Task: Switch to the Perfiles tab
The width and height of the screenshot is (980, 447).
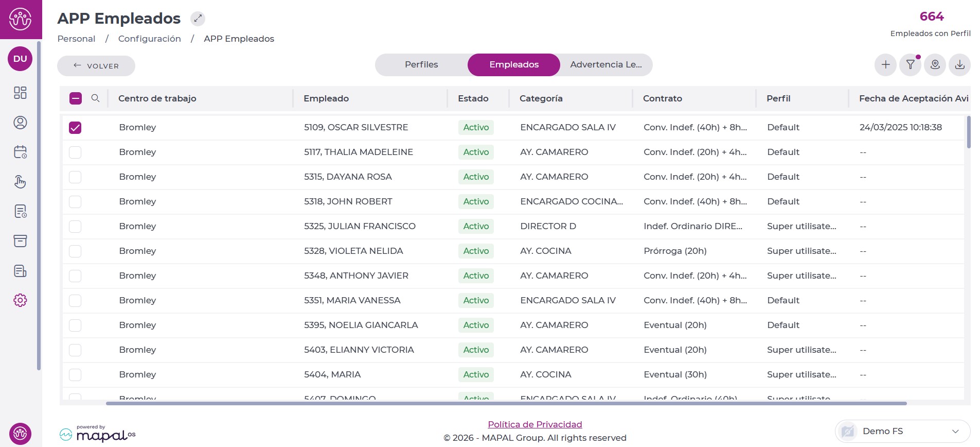Action: tap(421, 65)
